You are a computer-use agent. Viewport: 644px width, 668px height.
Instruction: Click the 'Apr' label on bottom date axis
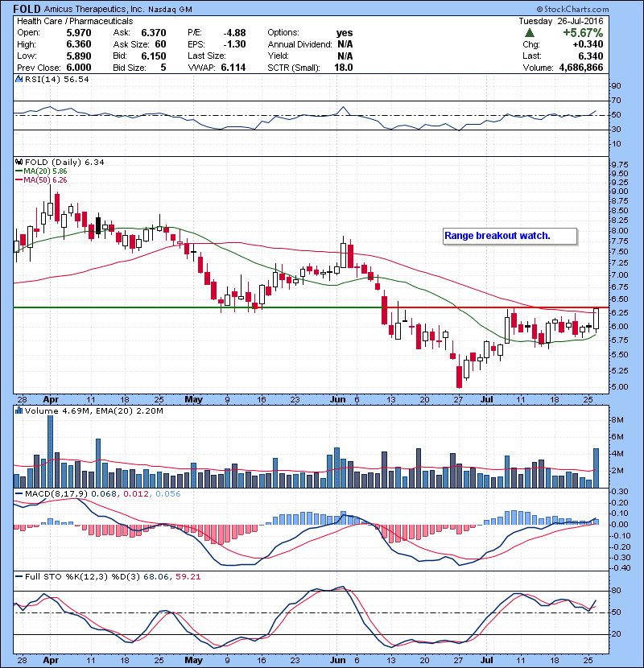[51, 660]
